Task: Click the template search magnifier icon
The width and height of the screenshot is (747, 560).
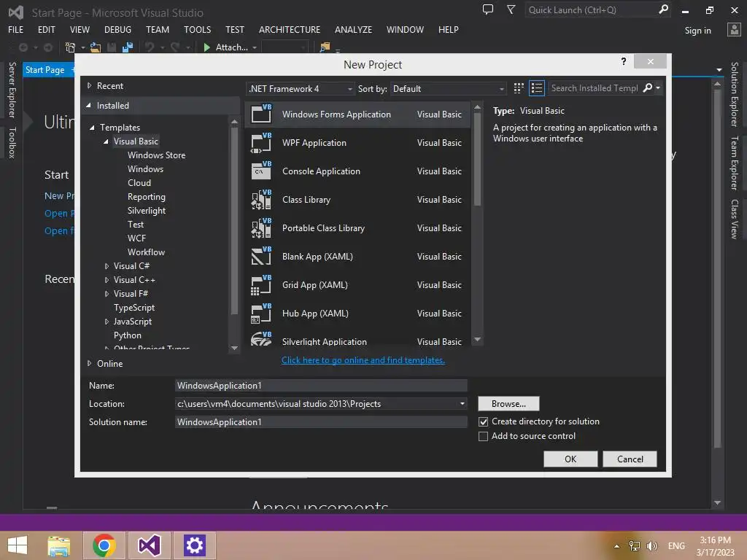Action: pyautogui.click(x=647, y=88)
